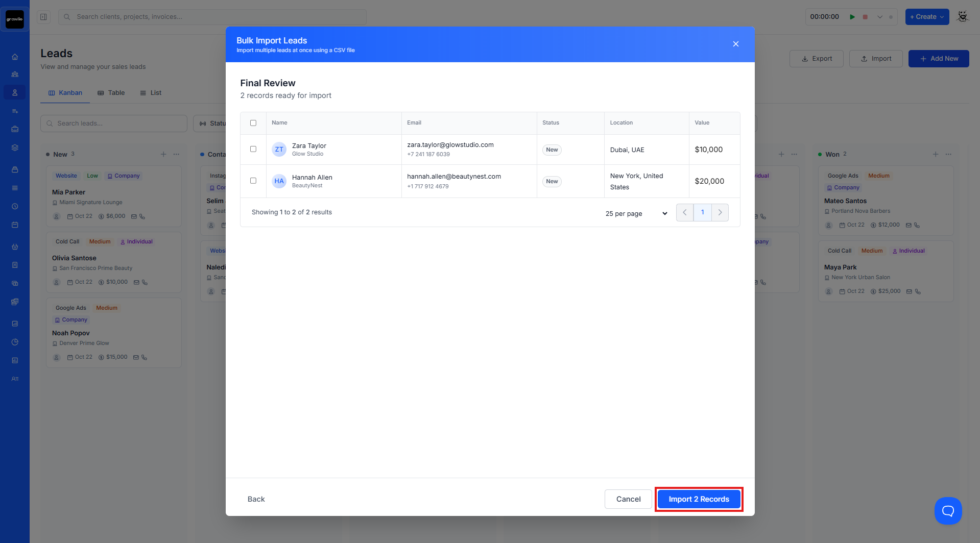Click the user avatar in top right

click(963, 17)
